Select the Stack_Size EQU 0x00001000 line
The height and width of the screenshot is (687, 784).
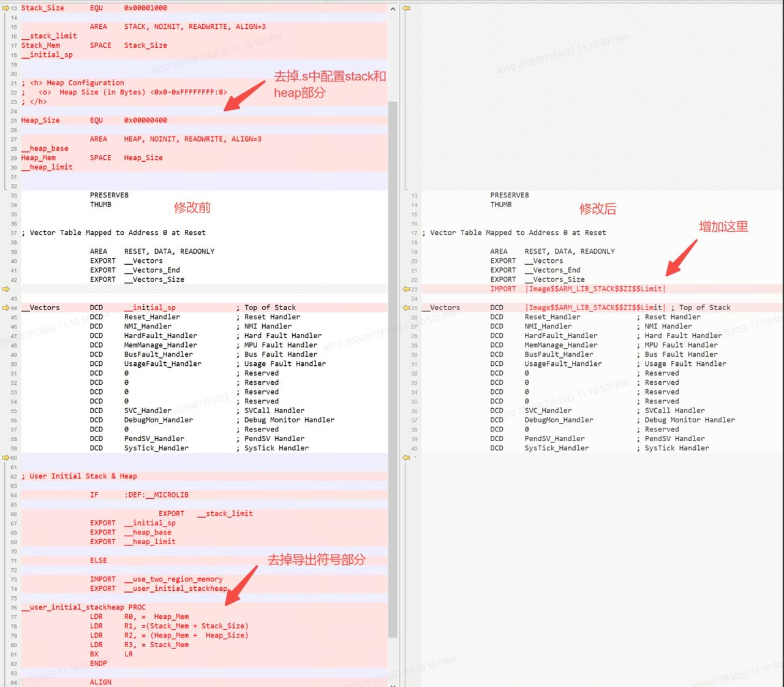[x=204, y=8]
